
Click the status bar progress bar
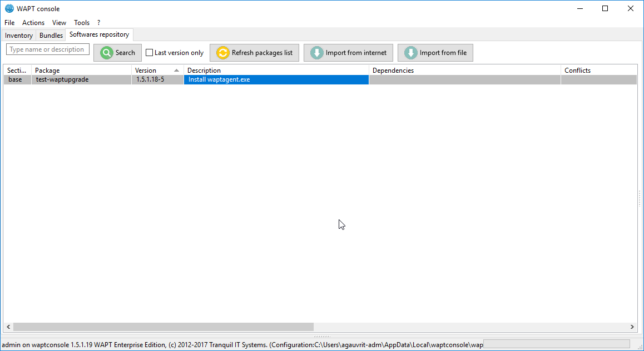[557, 344]
